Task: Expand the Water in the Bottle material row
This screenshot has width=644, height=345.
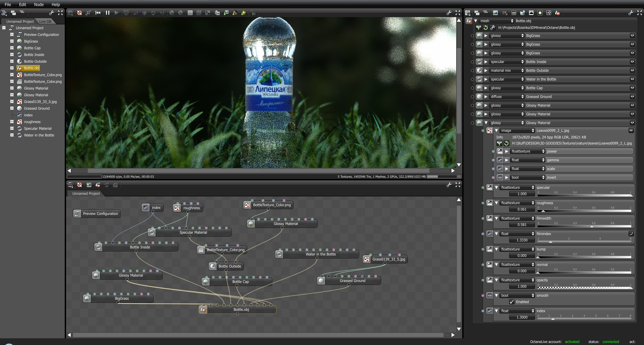Action: pyautogui.click(x=486, y=79)
